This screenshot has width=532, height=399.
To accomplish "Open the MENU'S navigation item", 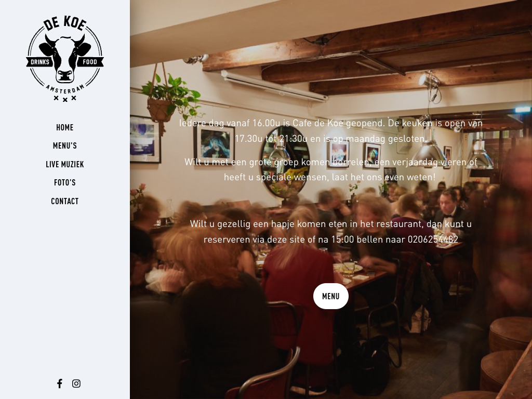I will coord(65,145).
